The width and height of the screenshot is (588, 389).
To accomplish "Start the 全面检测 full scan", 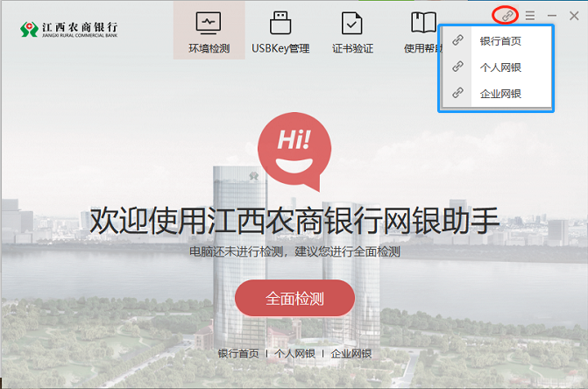I will pos(294,298).
